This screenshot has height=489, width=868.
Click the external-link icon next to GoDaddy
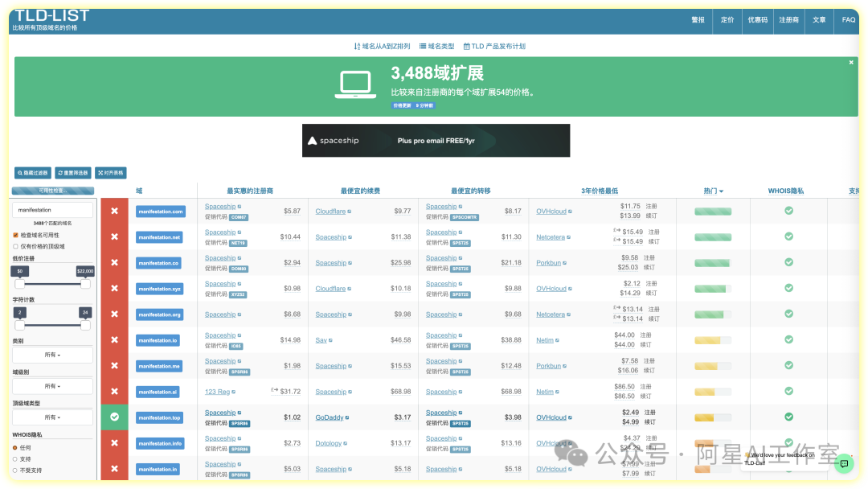click(x=347, y=417)
